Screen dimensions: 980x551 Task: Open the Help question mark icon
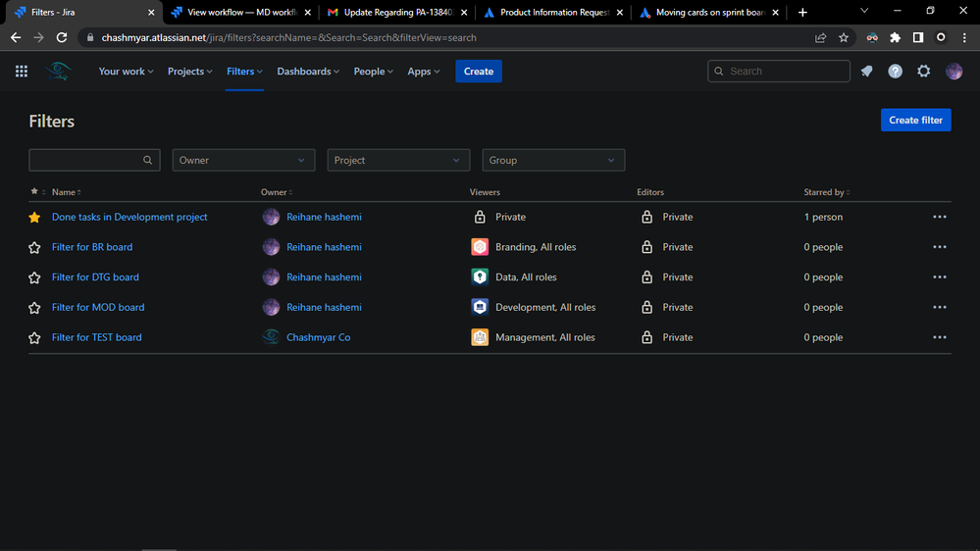pyautogui.click(x=895, y=72)
